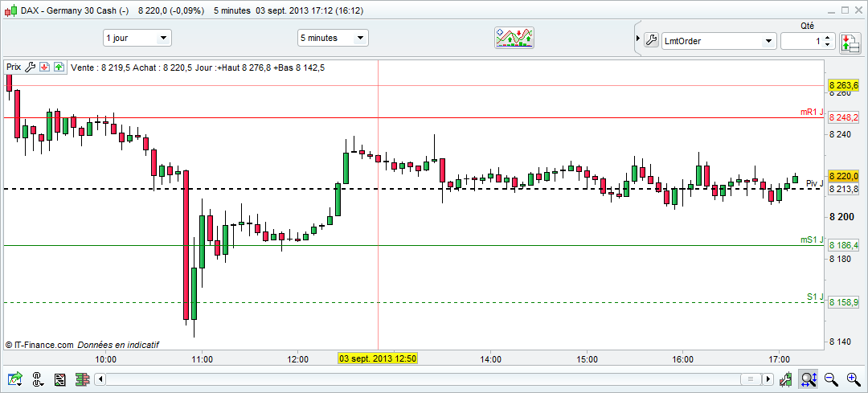The image size is (868, 393).
Task: Click the 03 sept. 2013 12:50 cursor label
Action: click(x=378, y=358)
